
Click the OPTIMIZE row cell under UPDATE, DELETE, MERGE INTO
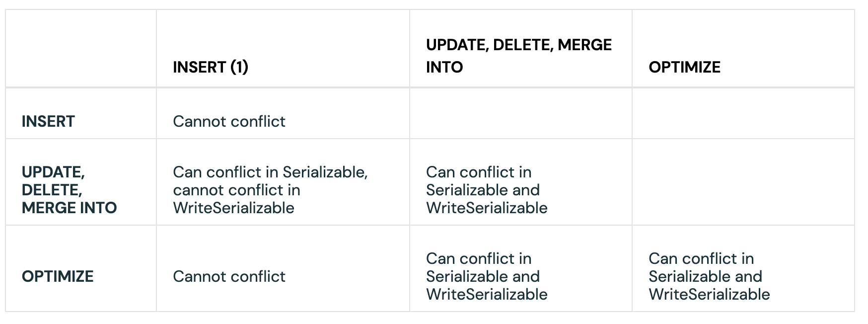(x=487, y=276)
